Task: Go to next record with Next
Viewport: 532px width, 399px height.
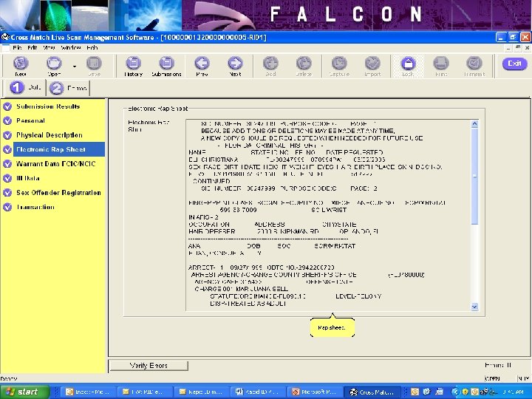Action: click(x=235, y=65)
